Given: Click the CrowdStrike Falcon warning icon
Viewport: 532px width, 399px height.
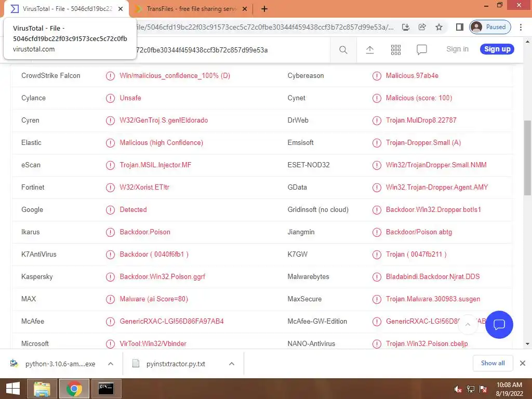Looking at the screenshot, I should coord(110,76).
